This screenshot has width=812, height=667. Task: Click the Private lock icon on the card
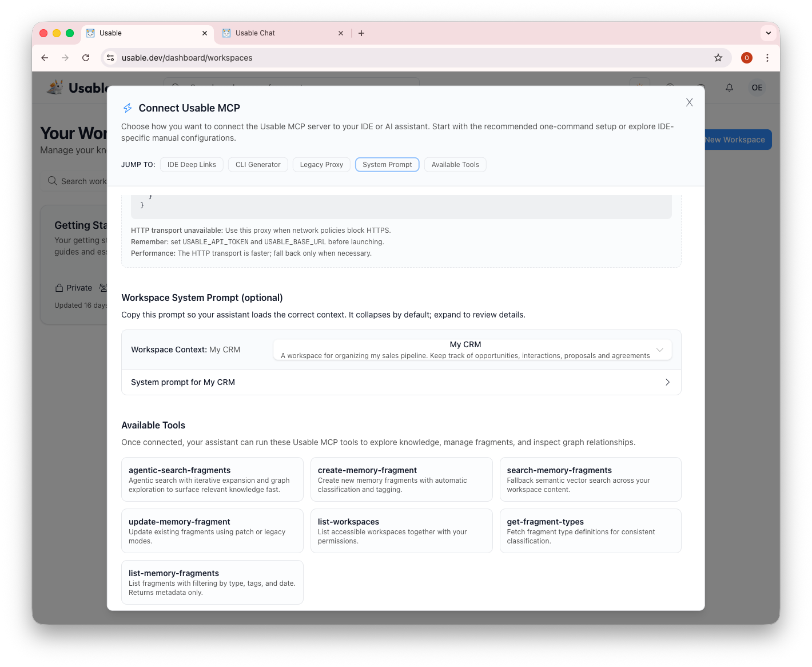(x=59, y=288)
